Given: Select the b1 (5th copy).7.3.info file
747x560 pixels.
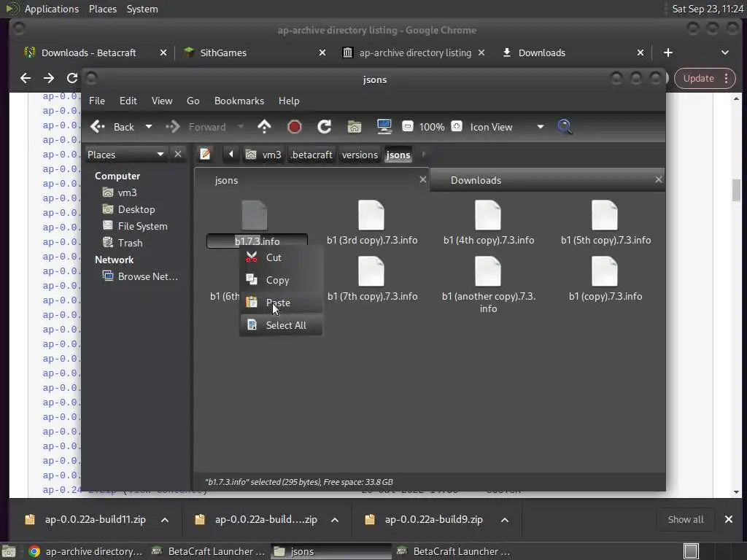Looking at the screenshot, I should click(x=605, y=223).
